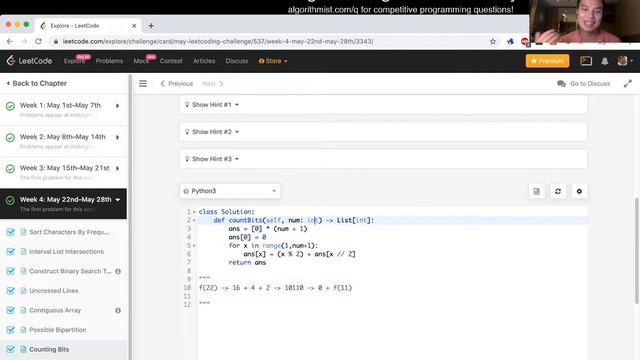
Task: Open the Contest nav item
Action: pyautogui.click(x=171, y=61)
